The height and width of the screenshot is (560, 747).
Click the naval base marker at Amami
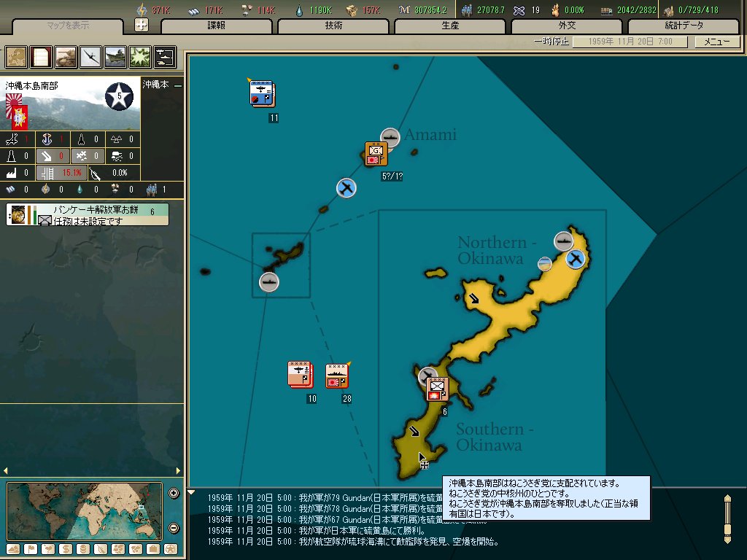(390, 138)
